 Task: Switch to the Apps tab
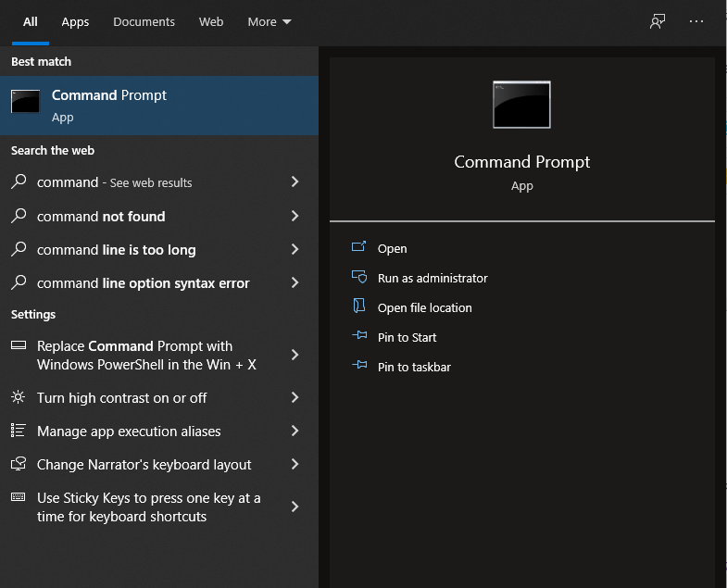[x=75, y=22]
